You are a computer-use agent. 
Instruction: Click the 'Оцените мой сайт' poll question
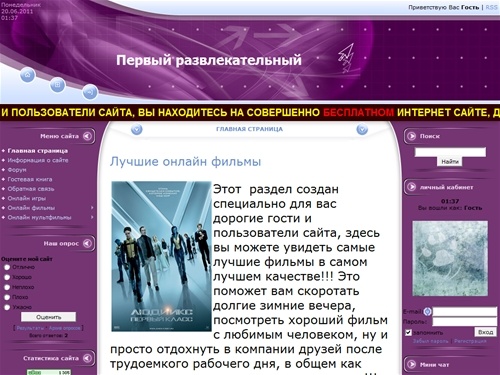pyautogui.click(x=27, y=259)
